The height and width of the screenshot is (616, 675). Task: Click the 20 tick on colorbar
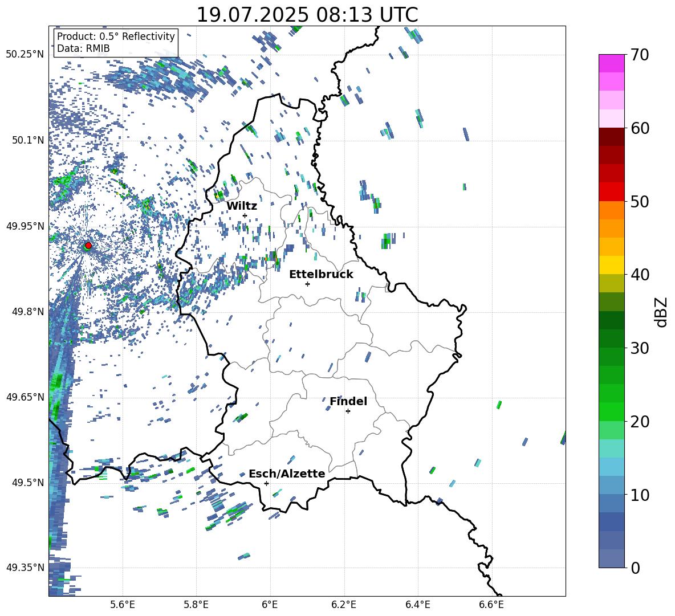click(640, 422)
